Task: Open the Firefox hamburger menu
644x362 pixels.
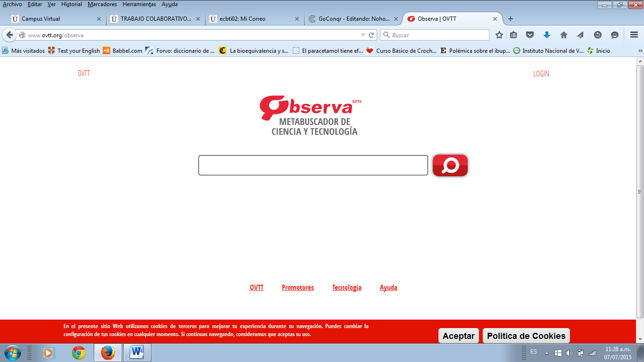Action: click(x=634, y=35)
